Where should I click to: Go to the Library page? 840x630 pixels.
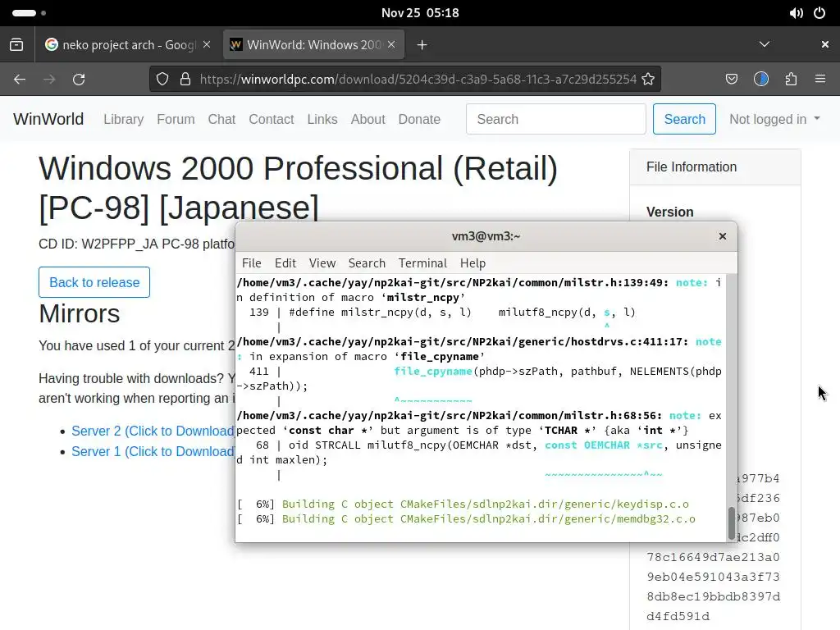pos(124,119)
